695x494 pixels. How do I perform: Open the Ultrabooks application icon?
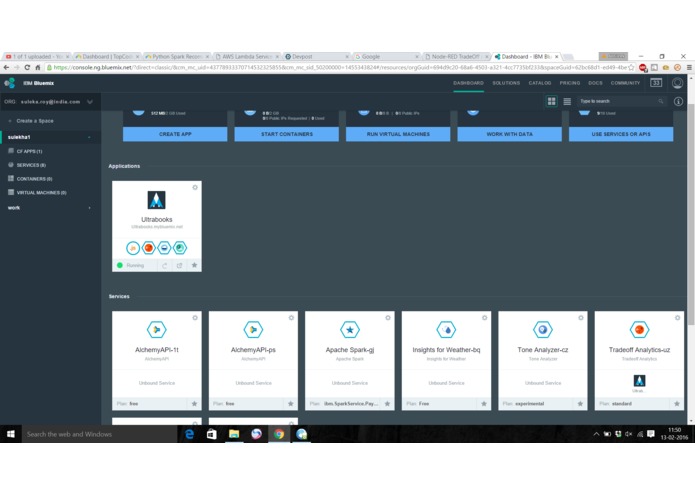click(156, 200)
